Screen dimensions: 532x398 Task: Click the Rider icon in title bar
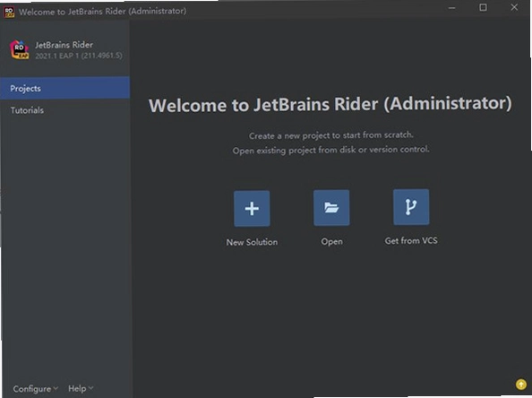(9, 13)
